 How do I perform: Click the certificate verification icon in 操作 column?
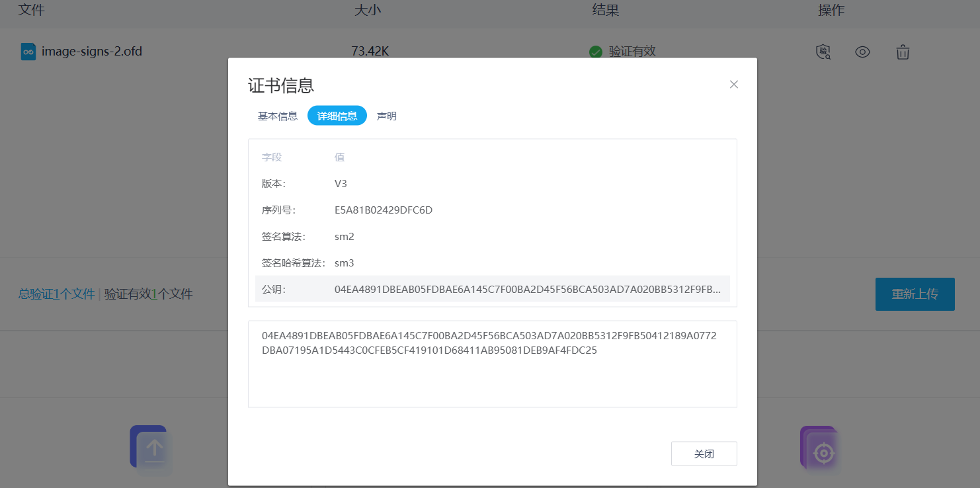[823, 52]
